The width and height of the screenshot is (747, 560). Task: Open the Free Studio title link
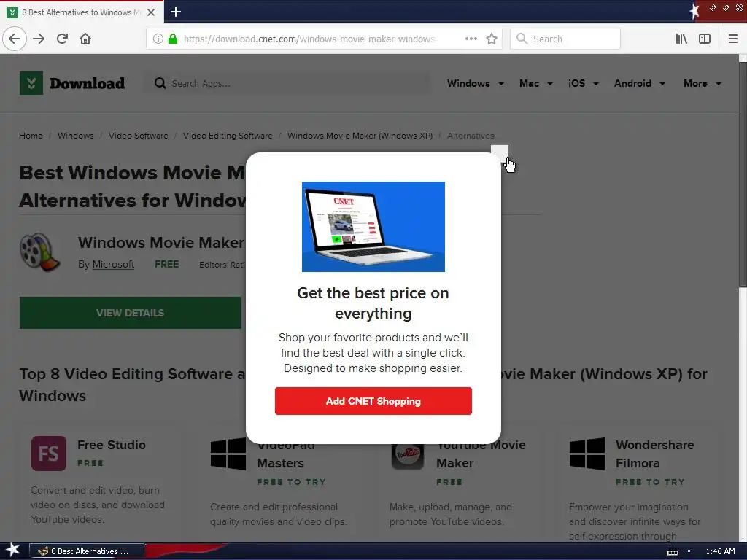click(x=112, y=445)
